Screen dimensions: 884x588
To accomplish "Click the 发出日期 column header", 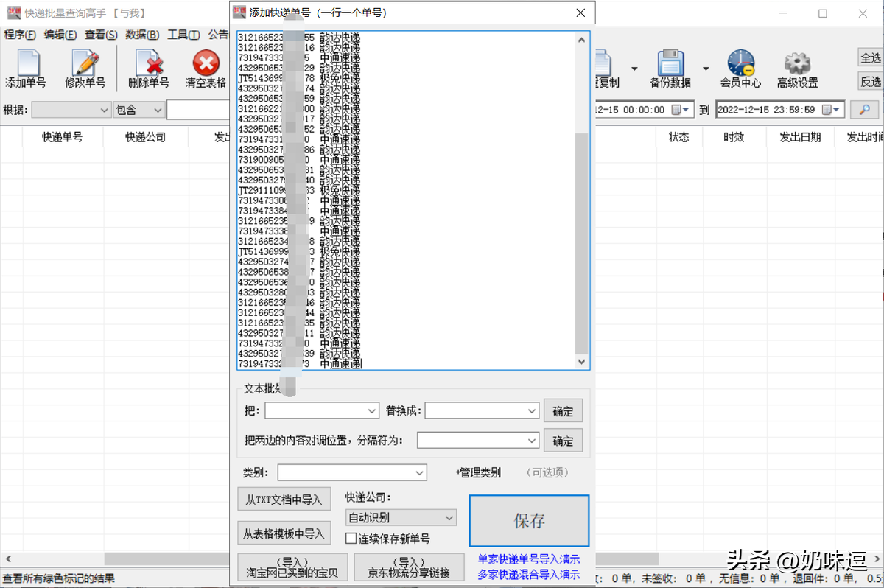I will (x=800, y=137).
